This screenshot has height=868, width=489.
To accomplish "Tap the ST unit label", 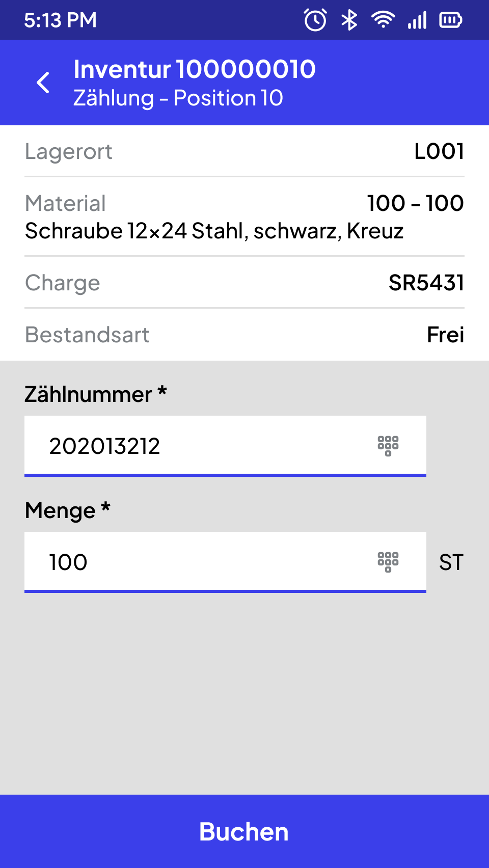I will [451, 562].
